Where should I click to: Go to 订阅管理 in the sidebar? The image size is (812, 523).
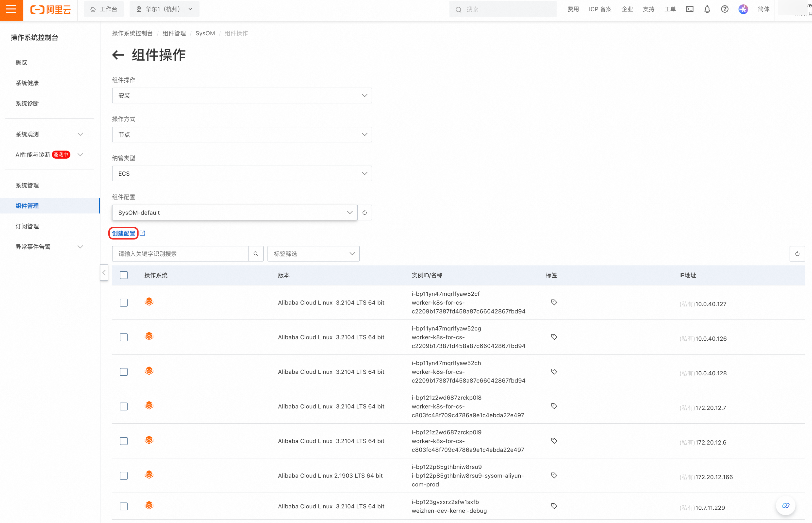[x=27, y=226]
